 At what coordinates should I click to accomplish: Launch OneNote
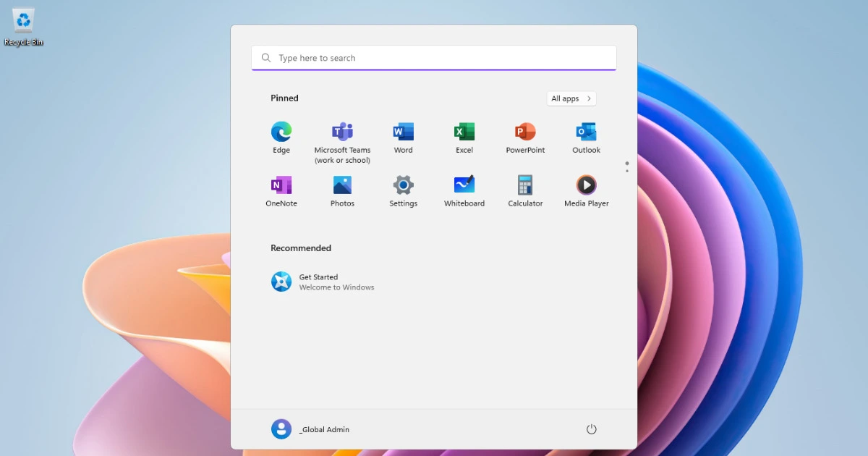281,192
